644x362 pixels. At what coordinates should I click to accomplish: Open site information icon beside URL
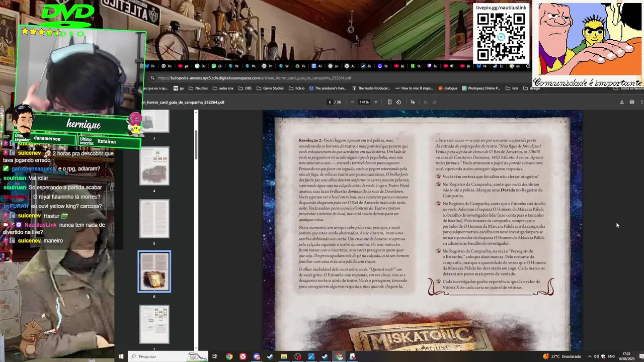152,78
